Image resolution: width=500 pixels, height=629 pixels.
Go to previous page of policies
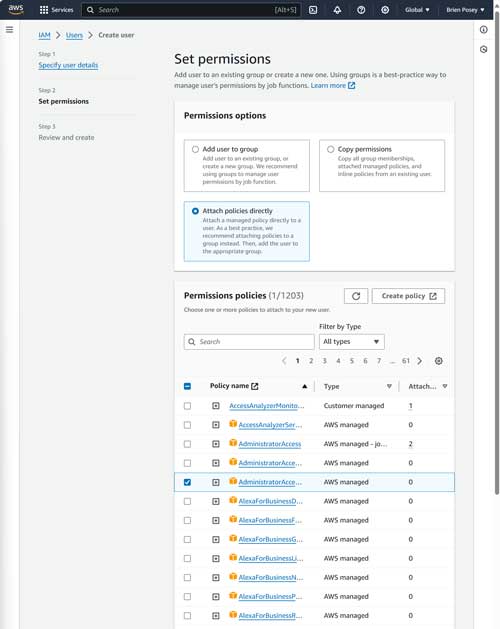coord(284,361)
